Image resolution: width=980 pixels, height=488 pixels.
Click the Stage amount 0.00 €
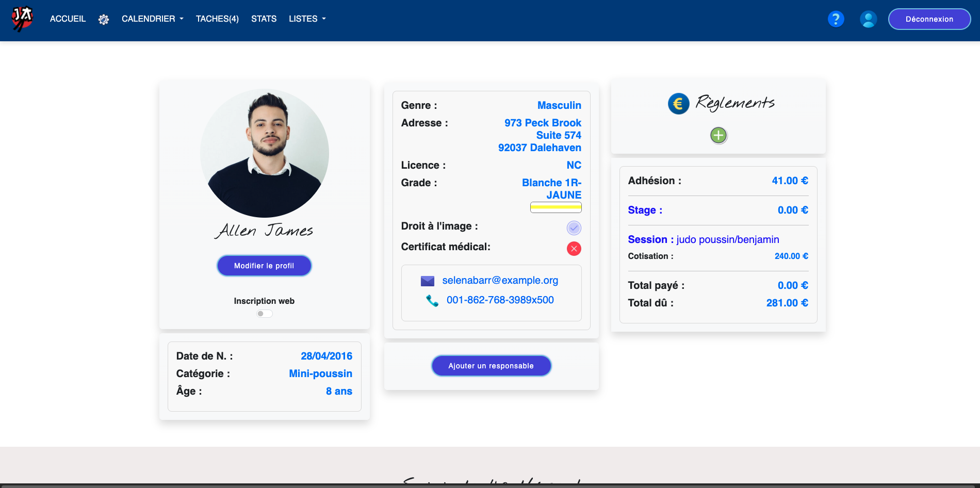point(793,210)
